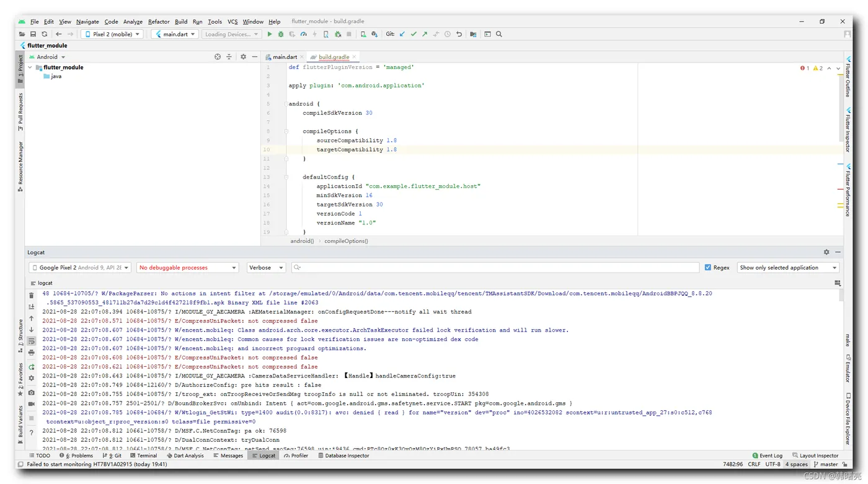The height and width of the screenshot is (484, 868).
Task: Start debugging with the green bug icon
Action: click(x=281, y=34)
